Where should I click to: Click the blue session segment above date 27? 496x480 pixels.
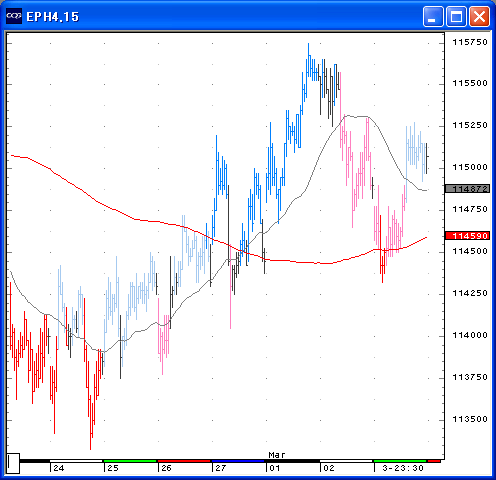pyautogui.click(x=238, y=461)
